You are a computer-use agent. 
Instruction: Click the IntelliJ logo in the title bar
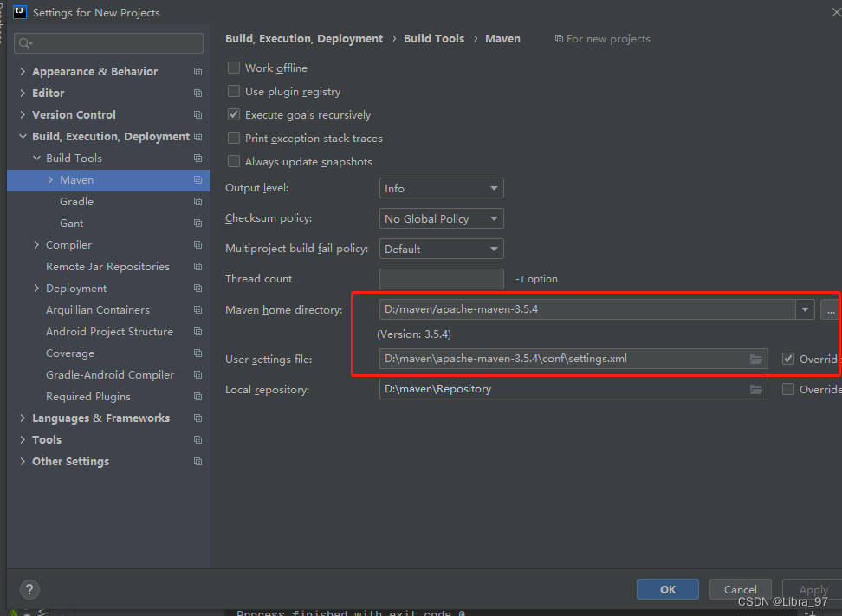19,12
